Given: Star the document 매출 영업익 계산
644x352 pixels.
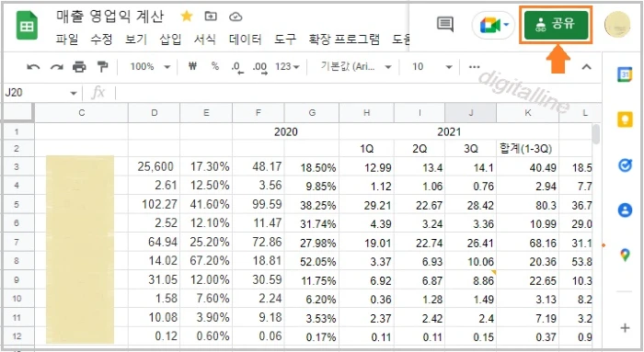Looking at the screenshot, I should (x=187, y=17).
